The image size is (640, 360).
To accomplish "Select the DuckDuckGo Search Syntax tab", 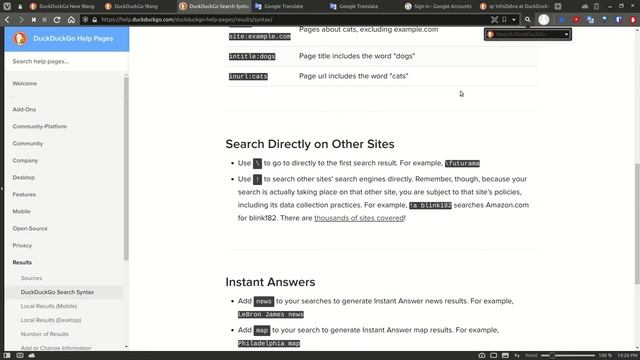I will [x=214, y=6].
